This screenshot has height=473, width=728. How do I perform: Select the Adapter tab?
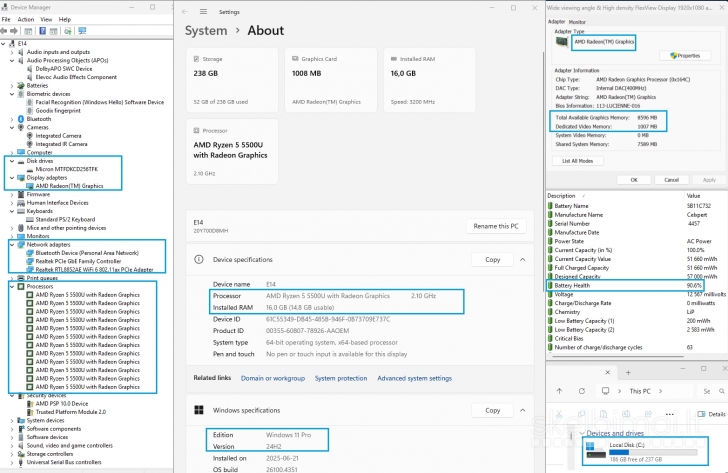click(556, 22)
